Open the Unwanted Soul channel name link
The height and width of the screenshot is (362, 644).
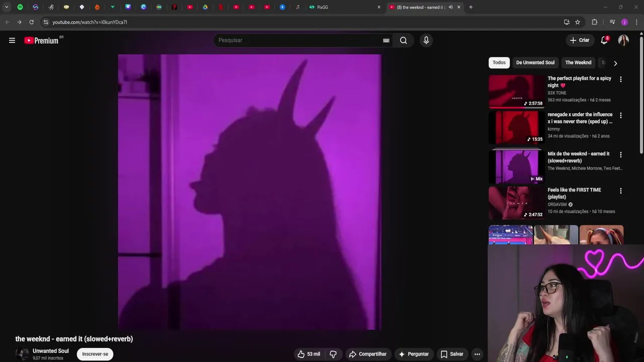coord(50,351)
